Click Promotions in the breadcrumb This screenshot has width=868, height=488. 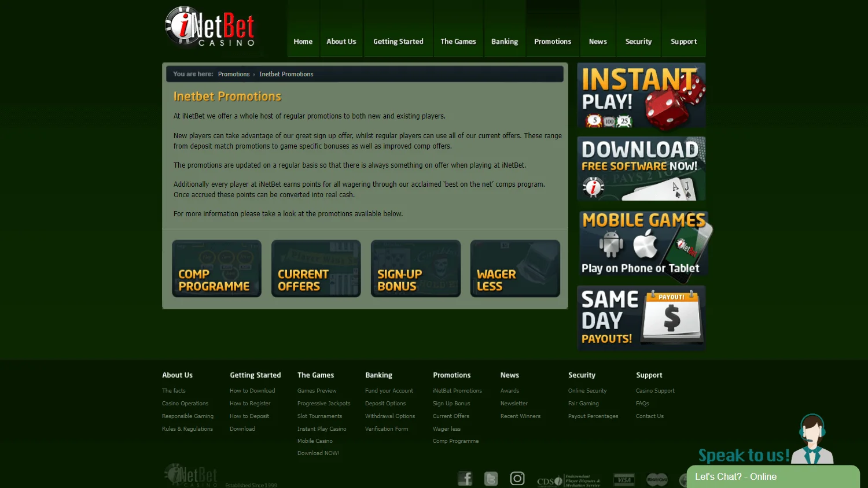234,74
